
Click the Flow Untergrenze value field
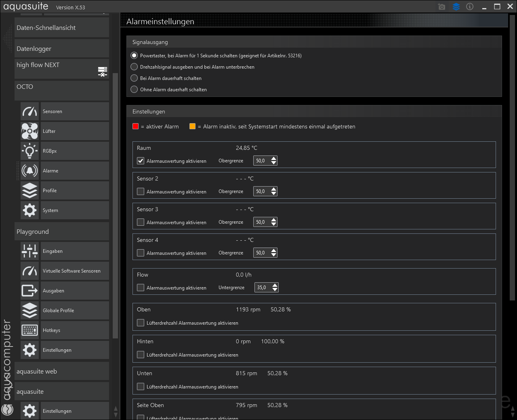[263, 288]
